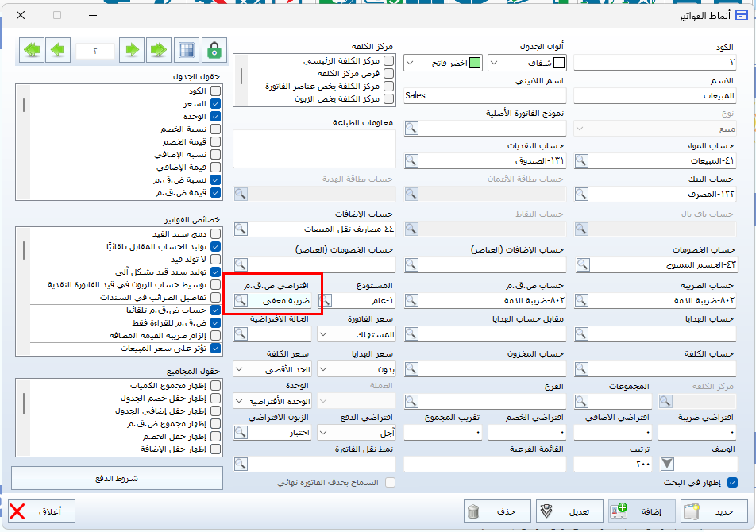Pick the light green color swatch
Screen dimensions: 756x532
(x=474, y=63)
